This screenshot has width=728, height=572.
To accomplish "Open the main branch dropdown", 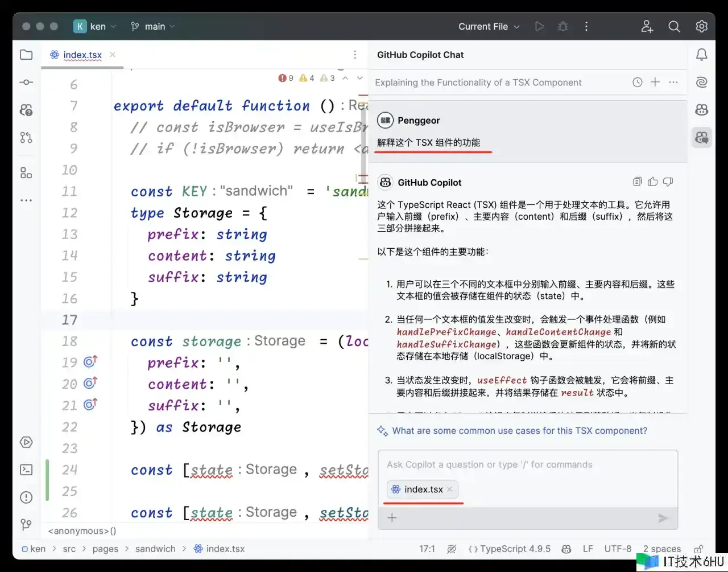I will [x=152, y=26].
